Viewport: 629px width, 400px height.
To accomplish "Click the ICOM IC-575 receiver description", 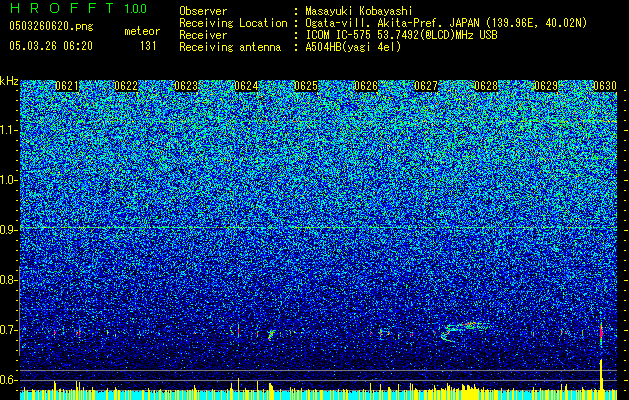I will coord(401,35).
